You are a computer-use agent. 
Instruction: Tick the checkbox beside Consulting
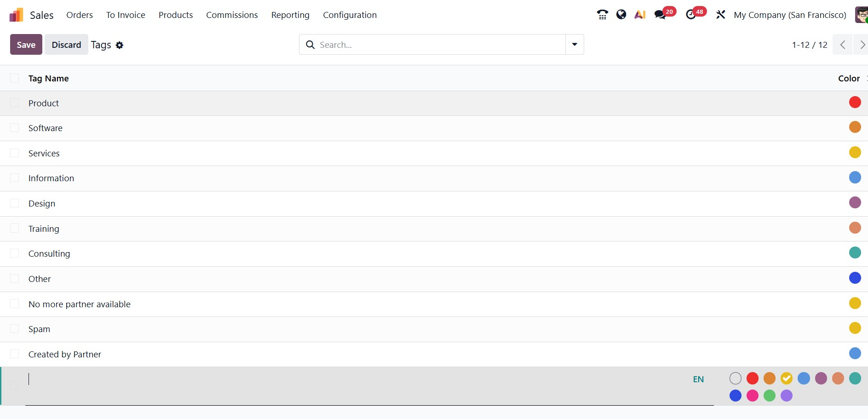coord(15,253)
